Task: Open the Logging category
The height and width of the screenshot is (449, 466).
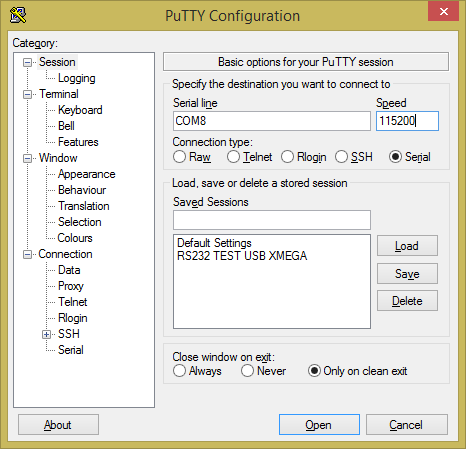Action: [x=77, y=78]
